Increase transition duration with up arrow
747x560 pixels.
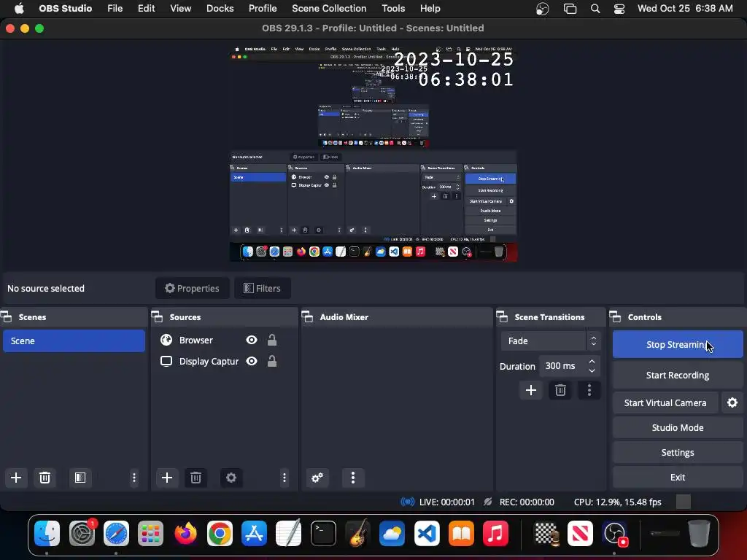pos(592,362)
